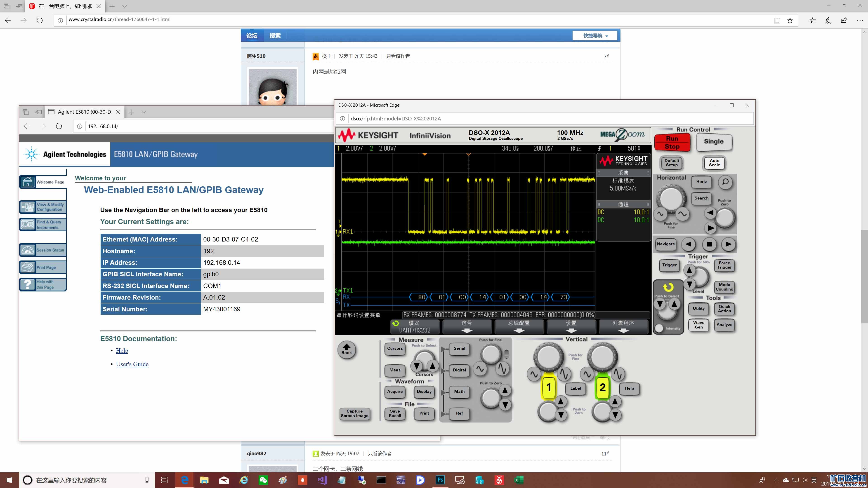868x488 pixels.
Task: Click horizontal position right arrow
Action: 711,228
